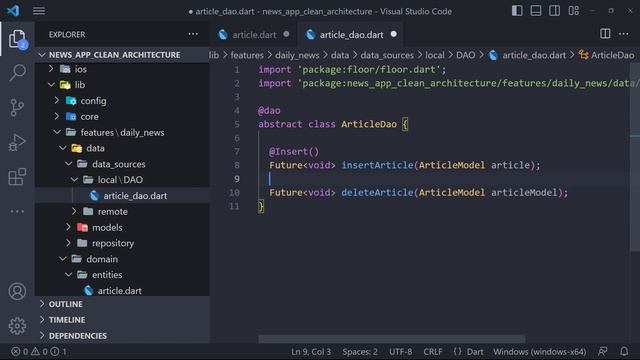
Task: Open the Source Control view icon
Action: tap(17, 108)
